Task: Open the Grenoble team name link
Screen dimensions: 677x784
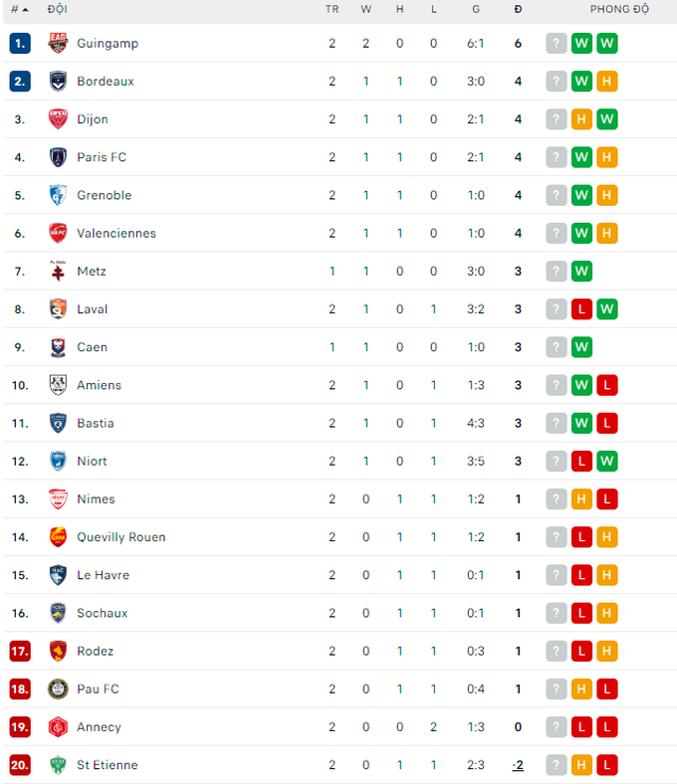Action: 105,195
